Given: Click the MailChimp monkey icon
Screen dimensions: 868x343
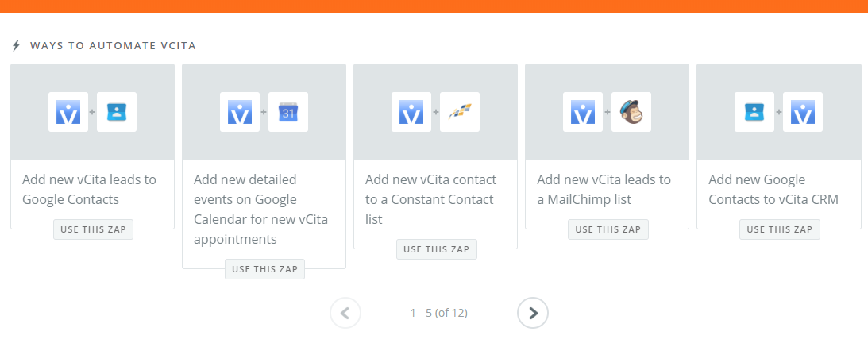Looking at the screenshot, I should tap(631, 112).
